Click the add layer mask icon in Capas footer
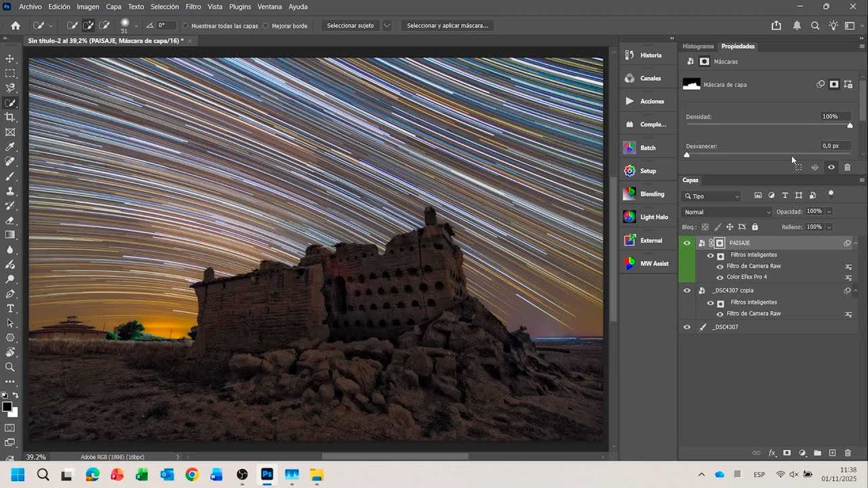 787,453
